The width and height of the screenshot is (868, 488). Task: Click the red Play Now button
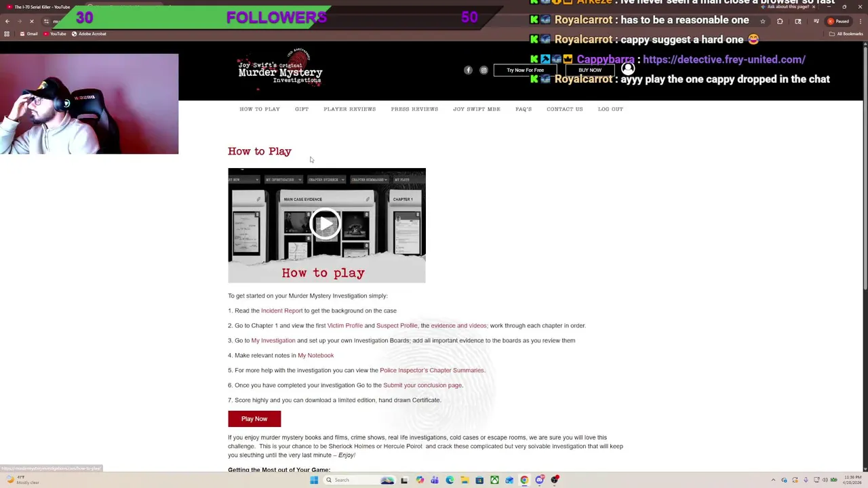click(x=254, y=419)
